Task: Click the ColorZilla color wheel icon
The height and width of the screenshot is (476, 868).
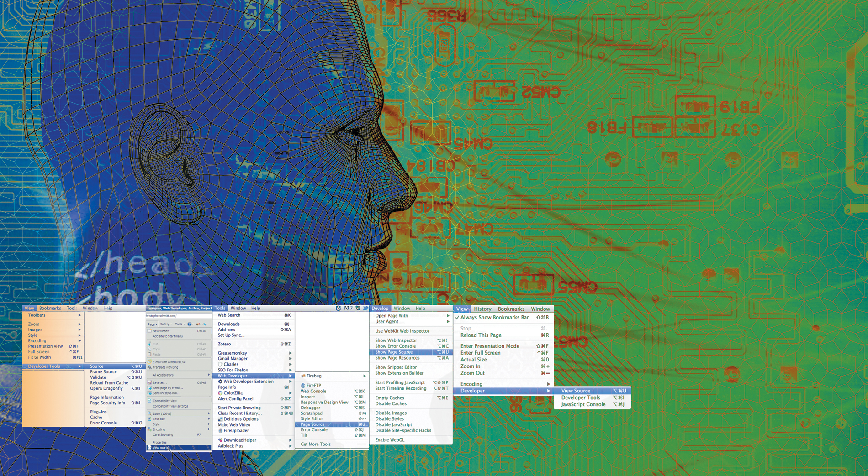Action: [x=220, y=393]
